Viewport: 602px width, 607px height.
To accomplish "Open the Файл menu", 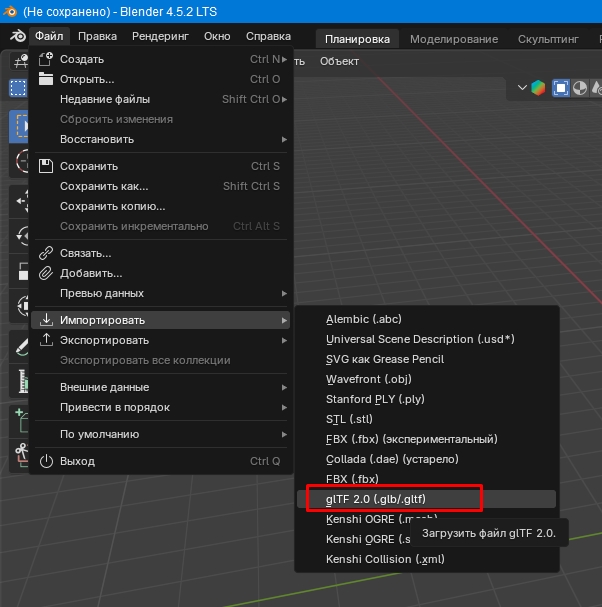I will click(x=49, y=36).
